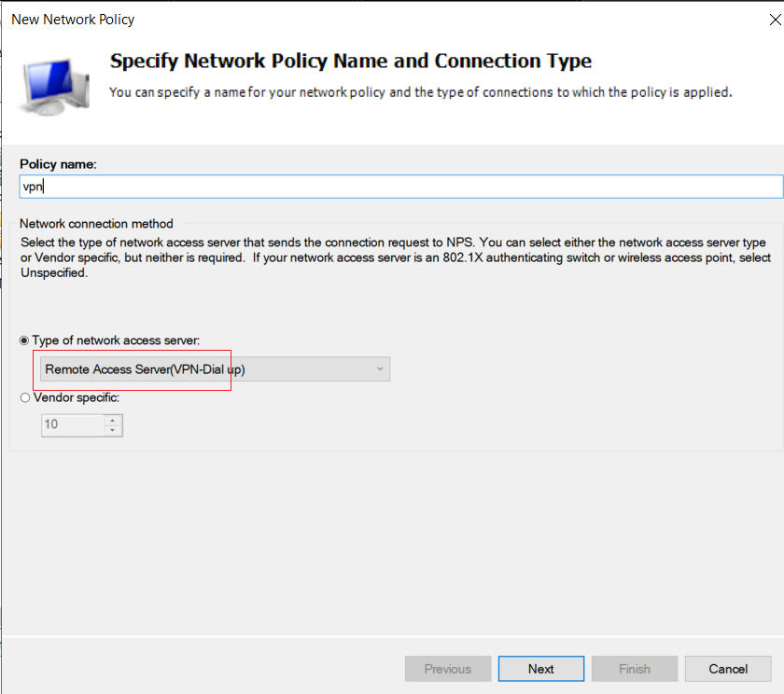Click the computer monitor wizard icon
The height and width of the screenshot is (694, 784).
pos(55,87)
